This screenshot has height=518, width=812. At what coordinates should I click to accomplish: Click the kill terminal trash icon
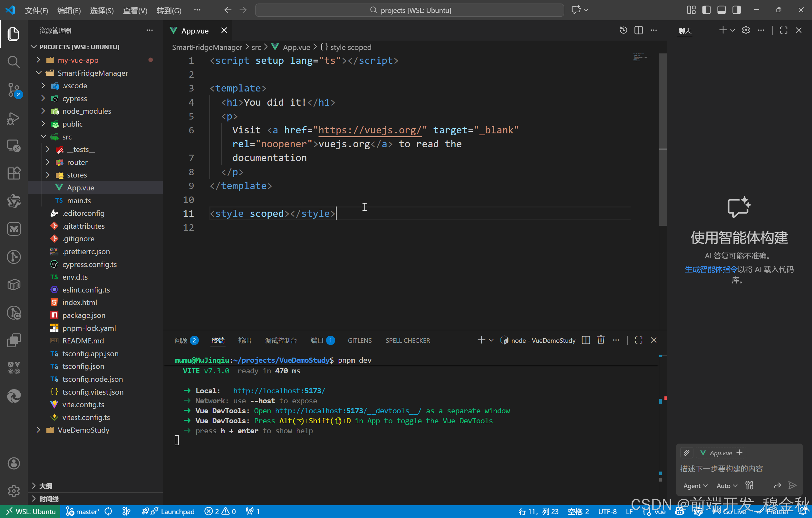601,340
